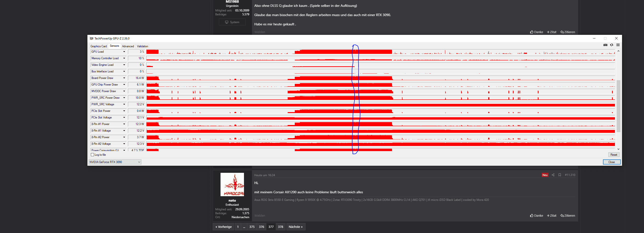This screenshot has height=233, width=644.
Task: Open the PWR_SRC Power Draw sensor dropdown
Action: click(124, 98)
